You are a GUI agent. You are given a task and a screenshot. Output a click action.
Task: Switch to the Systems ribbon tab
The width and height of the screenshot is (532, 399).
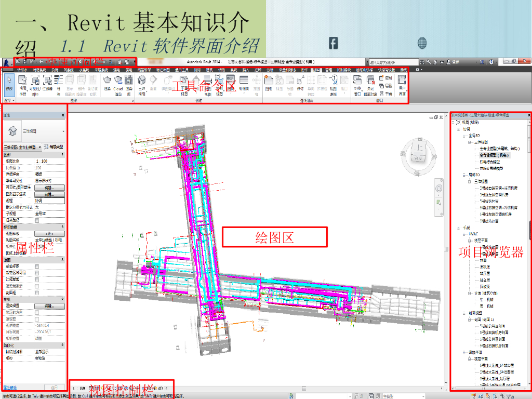[x=233, y=70]
